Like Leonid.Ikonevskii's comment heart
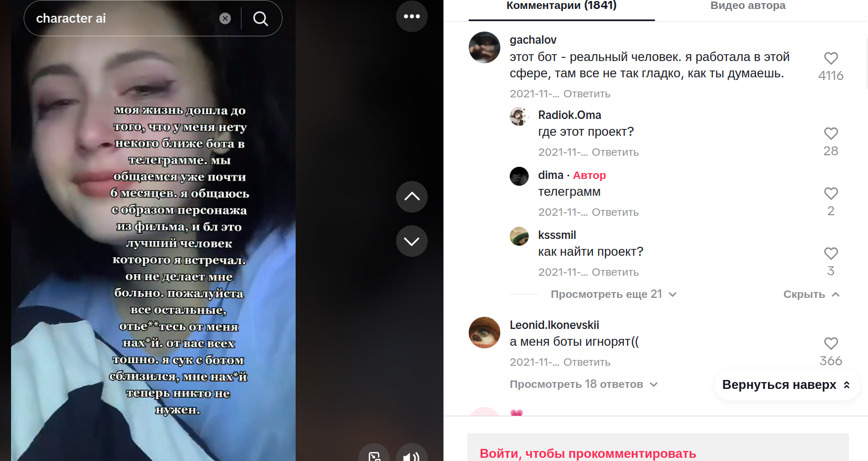 [831, 344]
